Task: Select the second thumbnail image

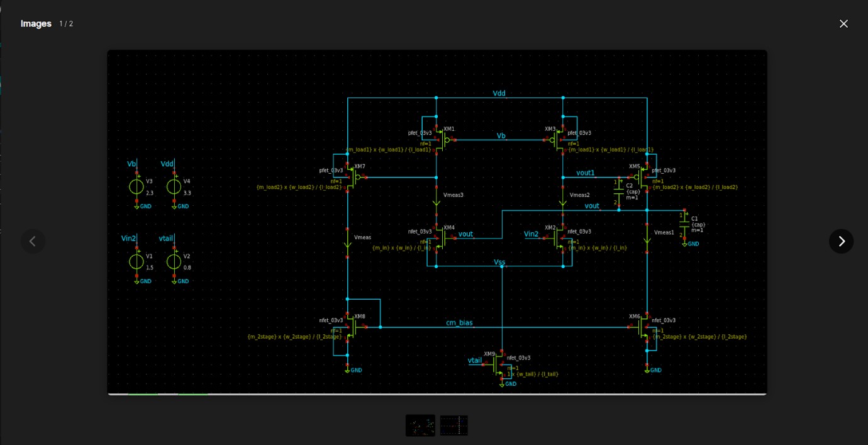Action: 453,425
